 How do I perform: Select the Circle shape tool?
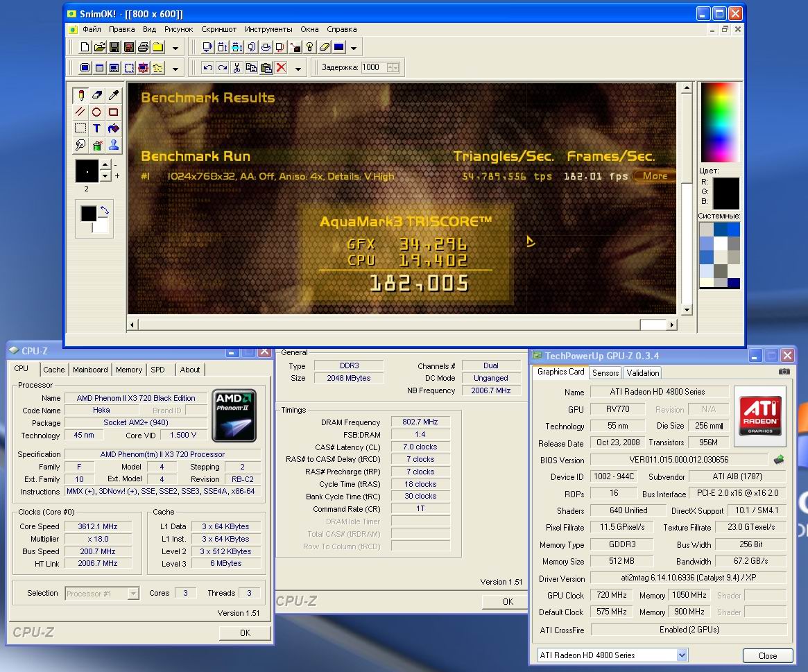point(97,112)
